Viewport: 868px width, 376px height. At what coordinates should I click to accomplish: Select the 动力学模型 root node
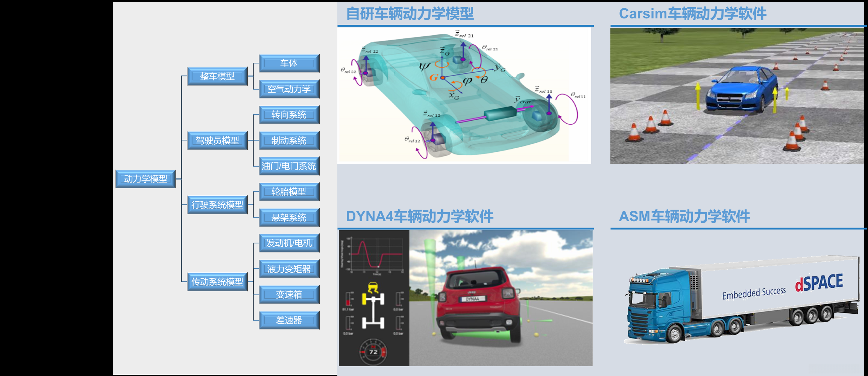[x=146, y=179]
